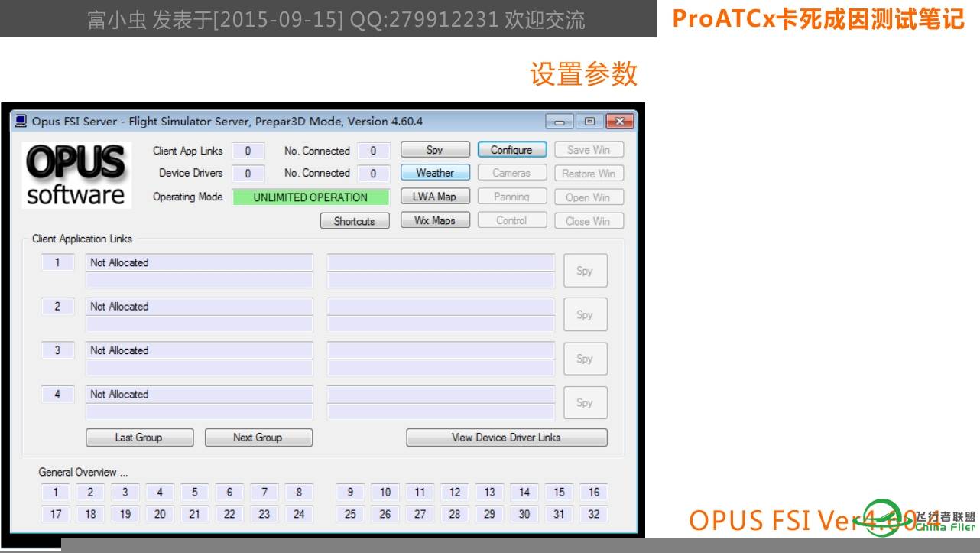Image resolution: width=980 pixels, height=553 pixels.
Task: Click Spy button for client link 4
Action: tap(586, 402)
